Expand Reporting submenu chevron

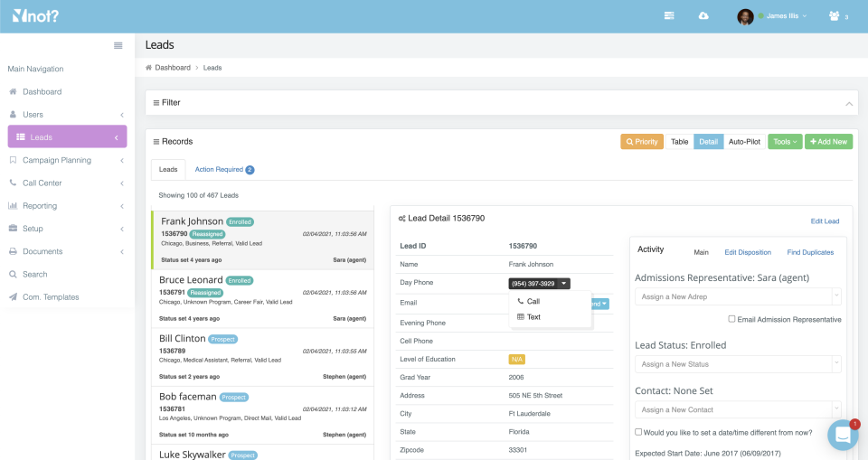(x=122, y=206)
